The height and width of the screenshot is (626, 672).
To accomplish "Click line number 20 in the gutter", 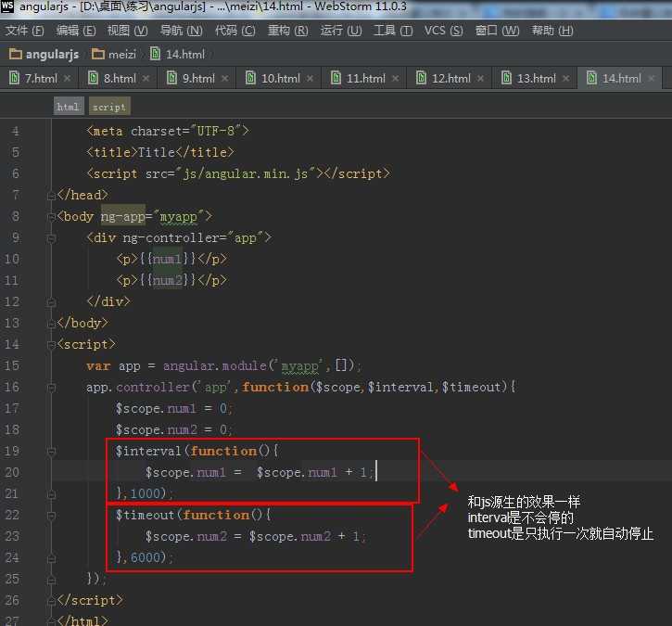I will coord(12,472).
